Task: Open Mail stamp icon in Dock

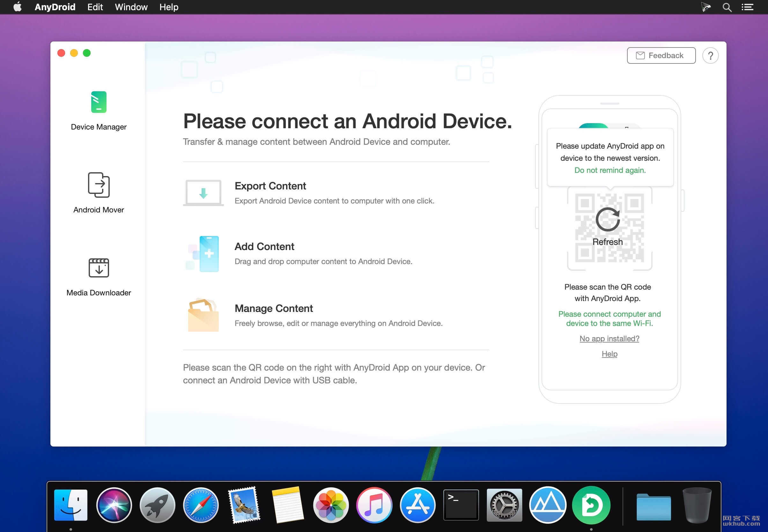Action: pyautogui.click(x=244, y=505)
